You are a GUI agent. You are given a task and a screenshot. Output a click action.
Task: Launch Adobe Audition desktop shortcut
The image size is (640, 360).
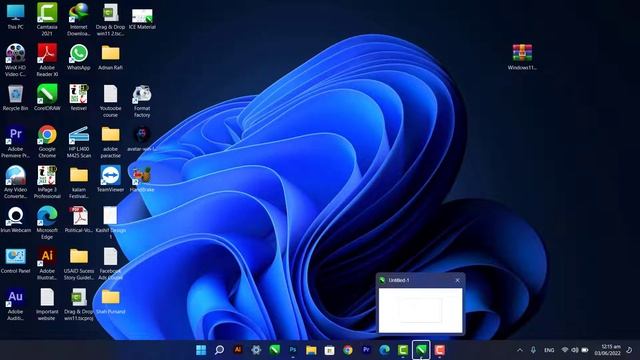[16, 304]
